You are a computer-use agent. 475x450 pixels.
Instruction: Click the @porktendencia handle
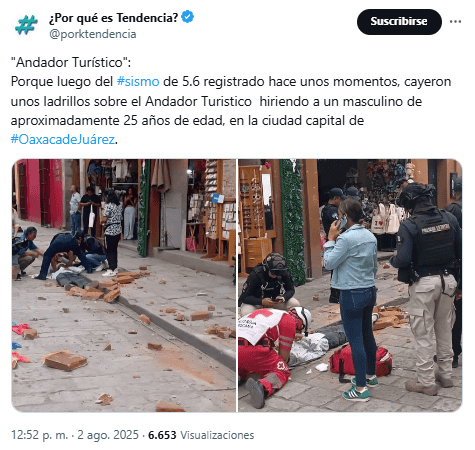point(93,34)
